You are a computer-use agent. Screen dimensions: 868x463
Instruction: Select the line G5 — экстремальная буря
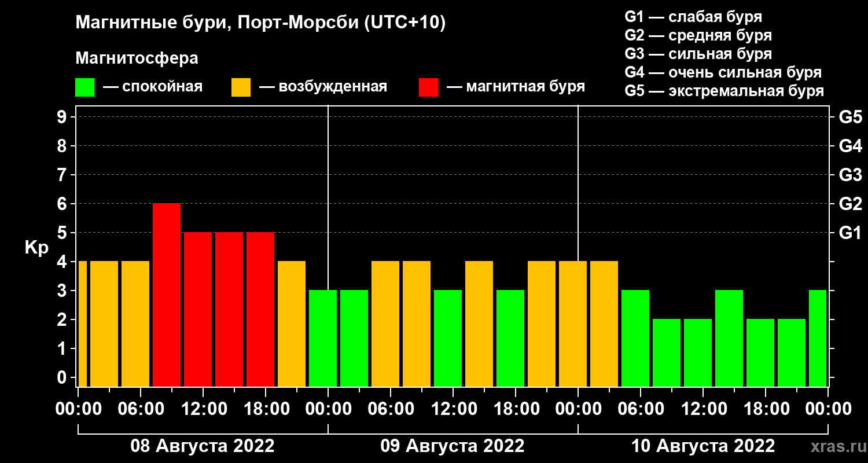pyautogui.click(x=724, y=91)
